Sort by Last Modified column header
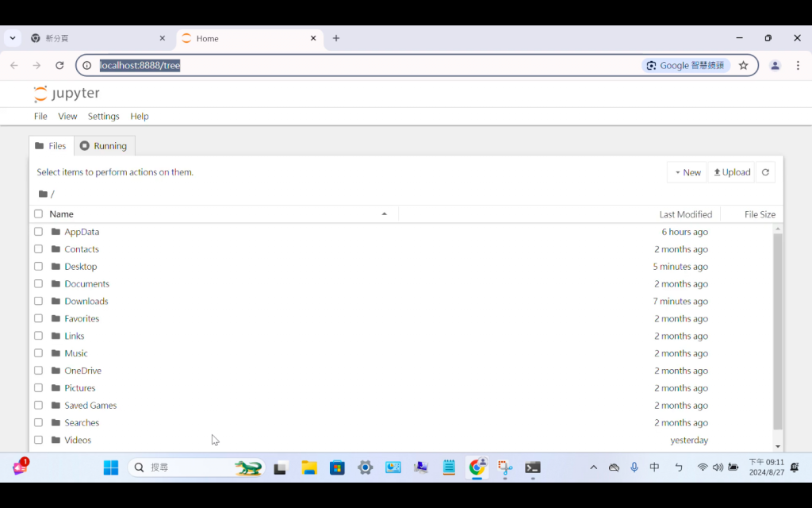The height and width of the screenshot is (508, 812). [686, 214]
